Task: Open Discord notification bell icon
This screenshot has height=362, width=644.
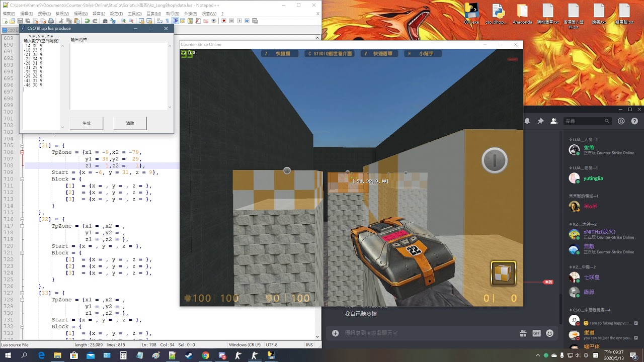Action: 527,121
